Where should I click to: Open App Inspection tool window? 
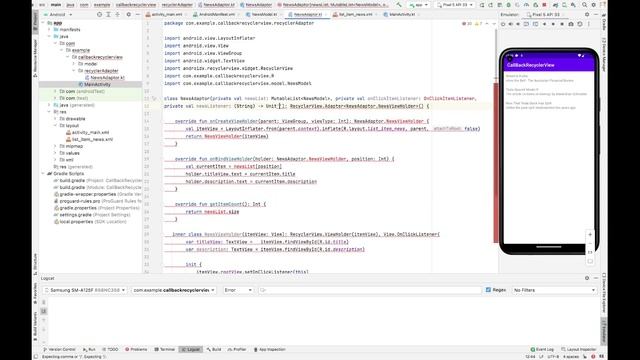coord(269,349)
